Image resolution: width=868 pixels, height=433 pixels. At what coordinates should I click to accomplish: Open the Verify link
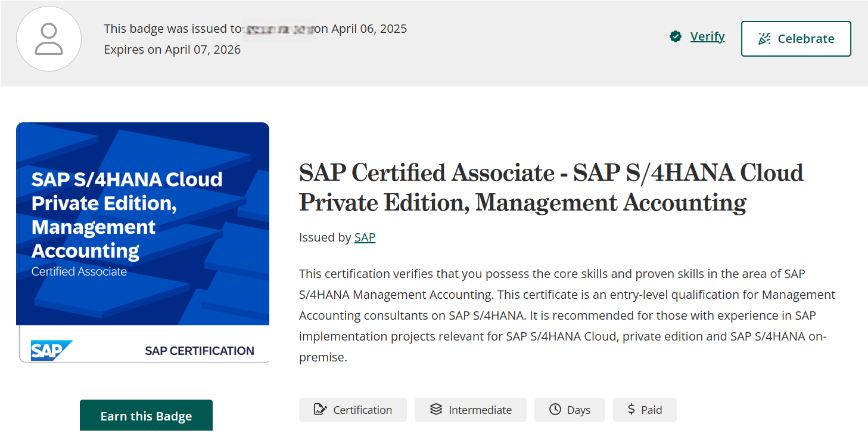[x=707, y=36]
